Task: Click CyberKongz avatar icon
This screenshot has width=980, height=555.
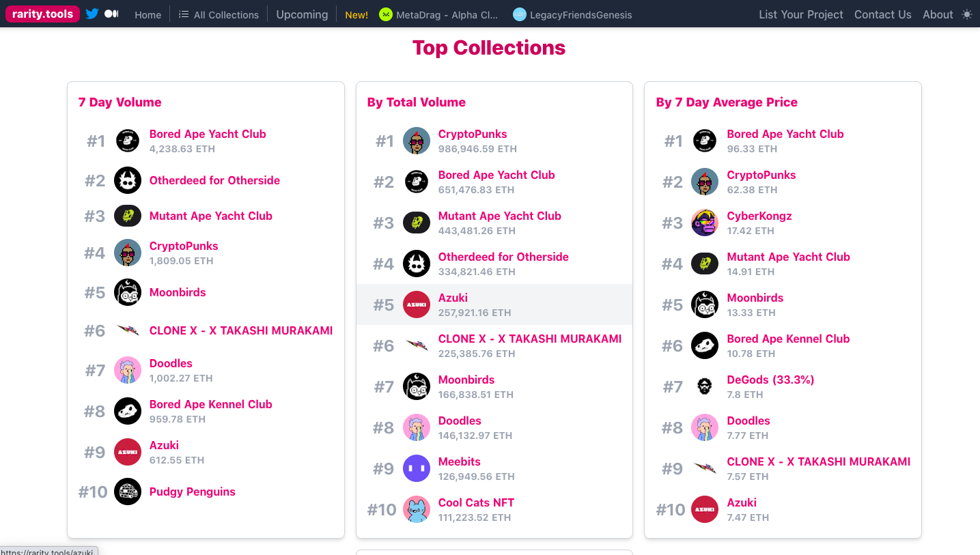Action: (705, 223)
